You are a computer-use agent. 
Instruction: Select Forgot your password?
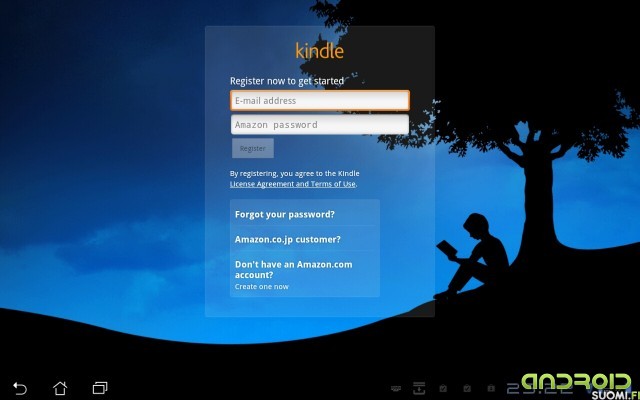284,214
